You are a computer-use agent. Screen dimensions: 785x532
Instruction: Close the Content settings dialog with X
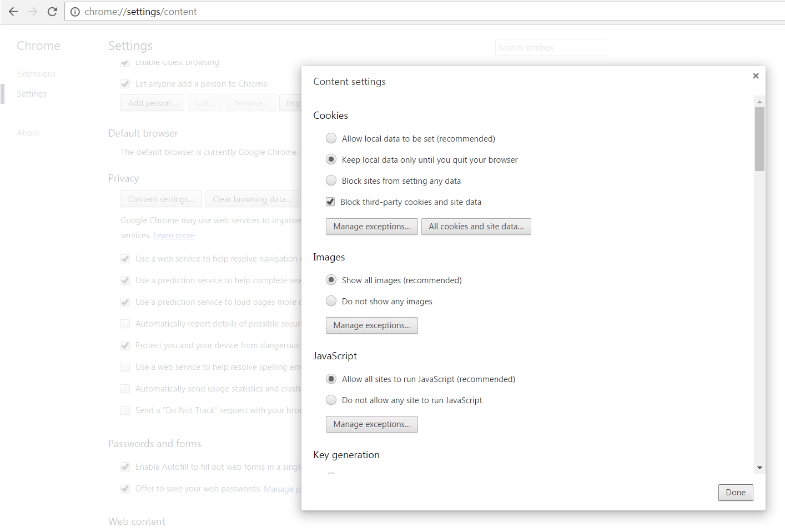tap(756, 76)
